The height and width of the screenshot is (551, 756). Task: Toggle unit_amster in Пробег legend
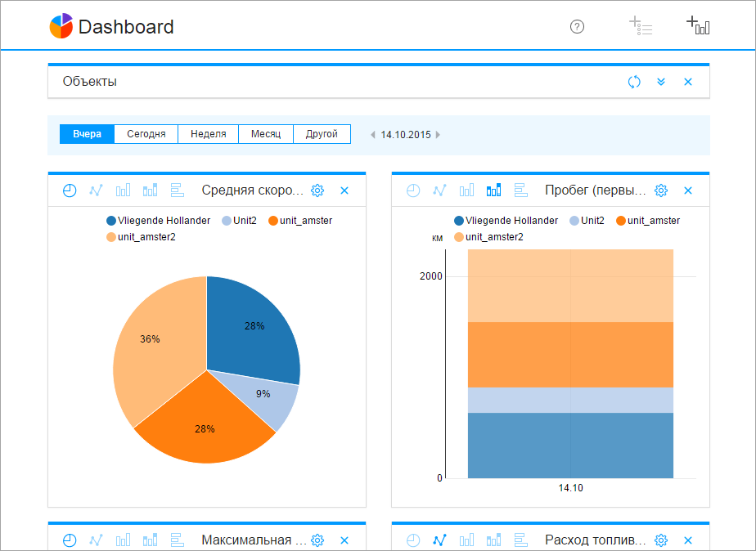click(648, 221)
